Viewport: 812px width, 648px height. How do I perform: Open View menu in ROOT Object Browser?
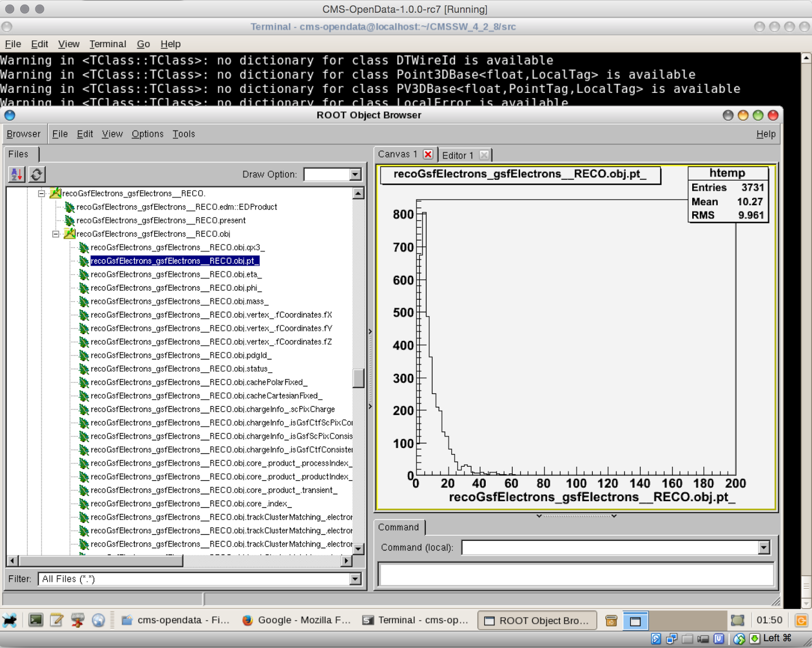point(112,134)
